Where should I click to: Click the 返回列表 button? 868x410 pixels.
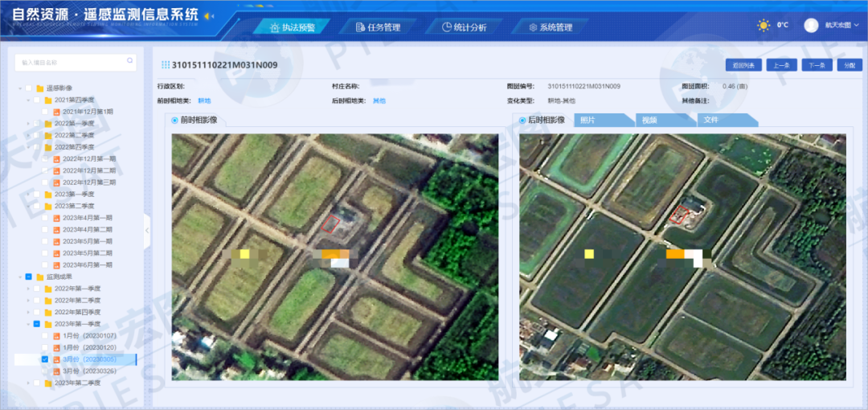(x=743, y=65)
